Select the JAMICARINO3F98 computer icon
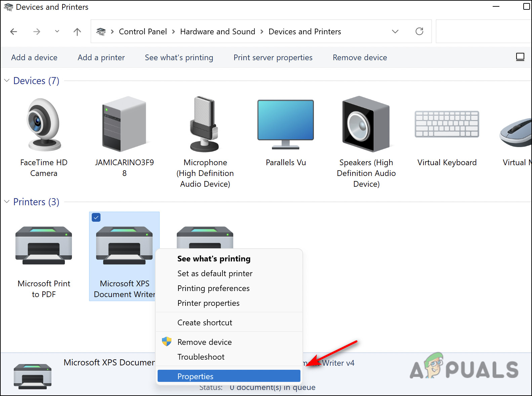Screen dimensions: 532x396 point(124,124)
